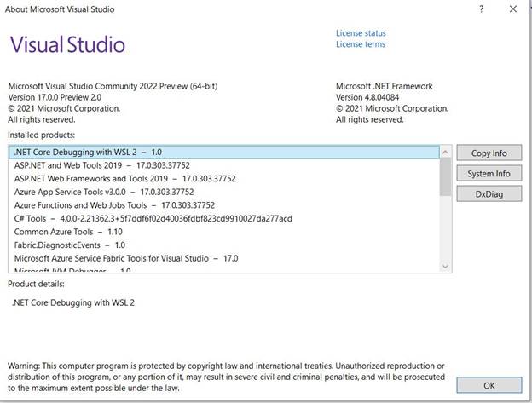Click the Visual Studio Community 2022 Preview text
This screenshot has width=532, height=403.
point(113,86)
